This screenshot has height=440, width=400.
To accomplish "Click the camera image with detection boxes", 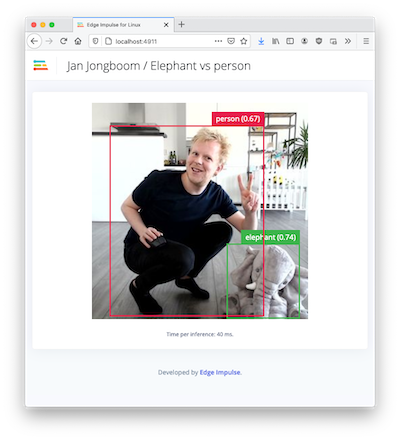I will [200, 211].
